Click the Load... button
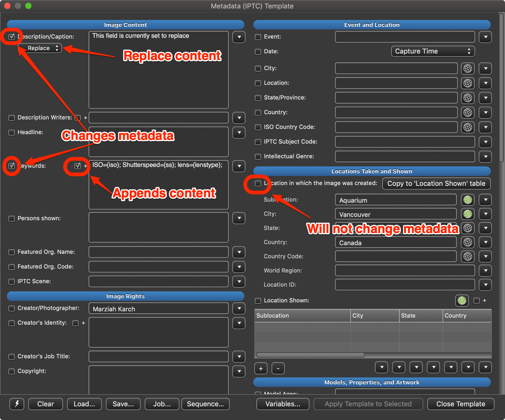The image size is (505, 420). [x=84, y=404]
